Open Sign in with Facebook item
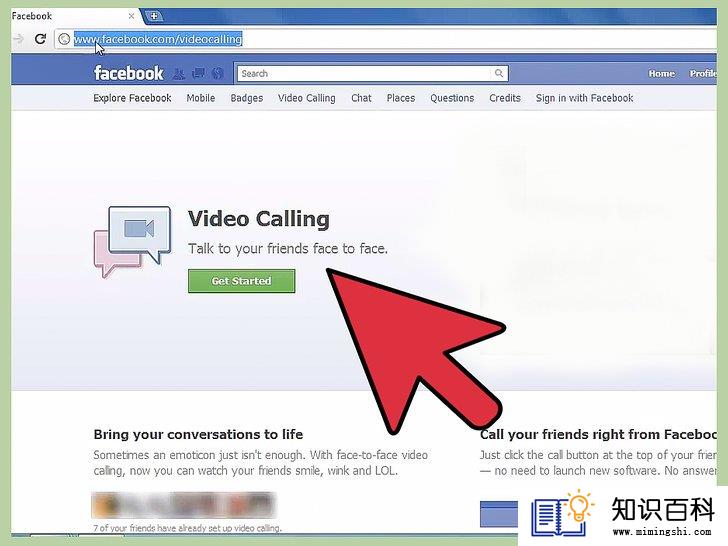The width and height of the screenshot is (728, 546). [585, 98]
